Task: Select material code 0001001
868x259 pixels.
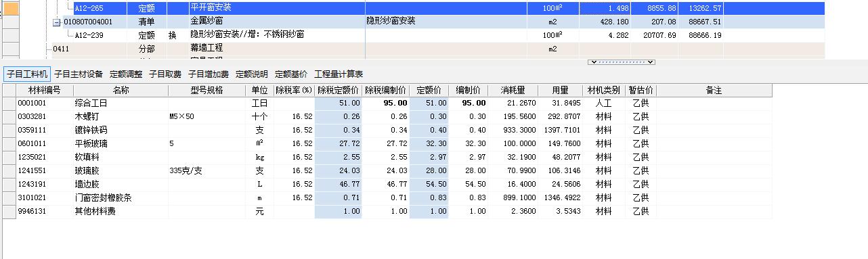Action: click(x=44, y=103)
